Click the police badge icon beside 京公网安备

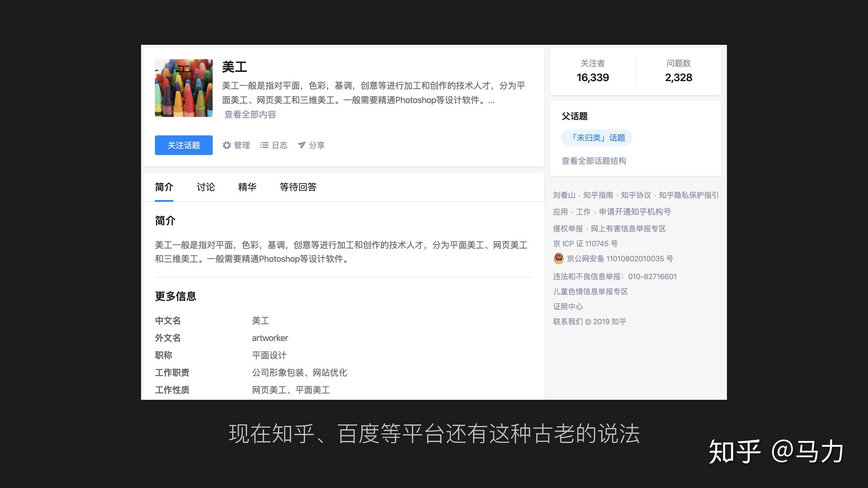(558, 258)
